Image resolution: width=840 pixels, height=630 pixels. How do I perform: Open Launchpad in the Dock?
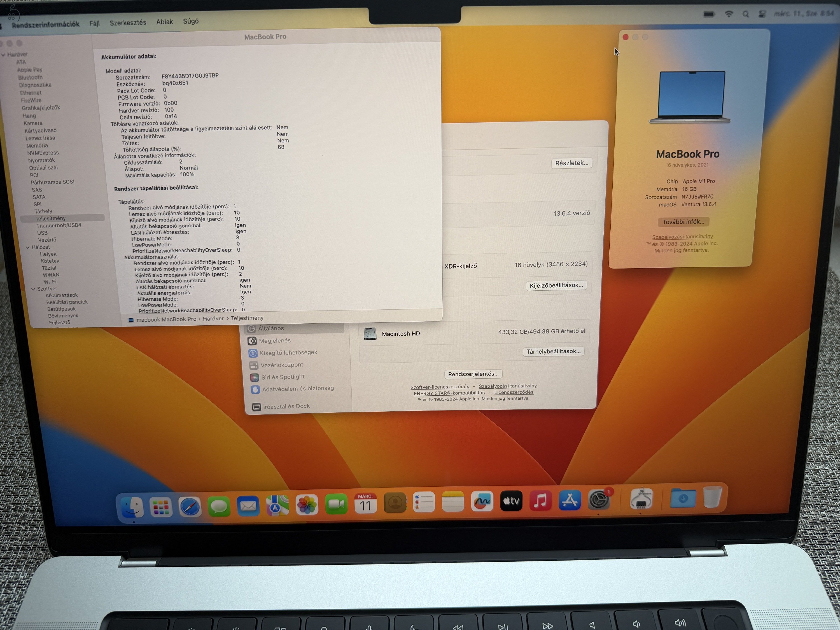tap(161, 507)
